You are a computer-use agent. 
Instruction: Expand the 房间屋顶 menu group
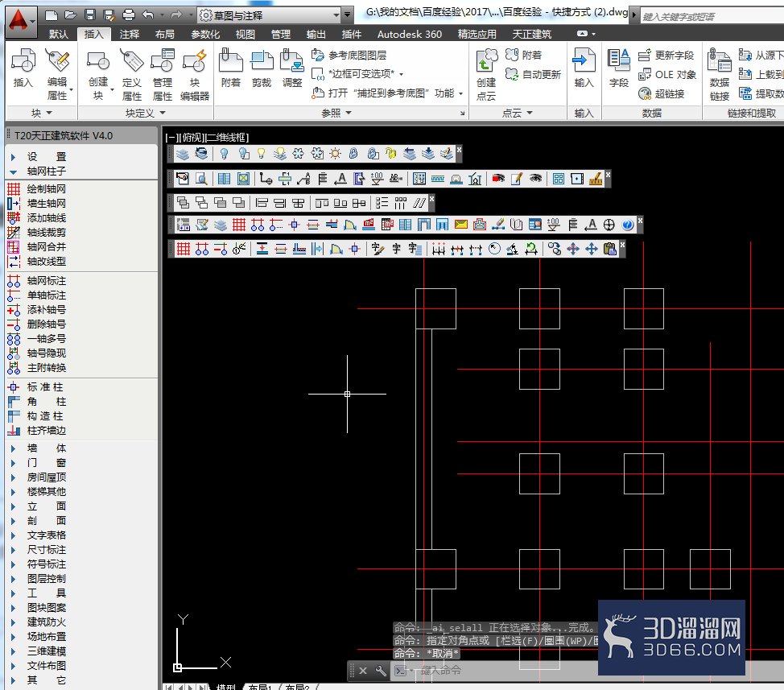tap(39, 477)
